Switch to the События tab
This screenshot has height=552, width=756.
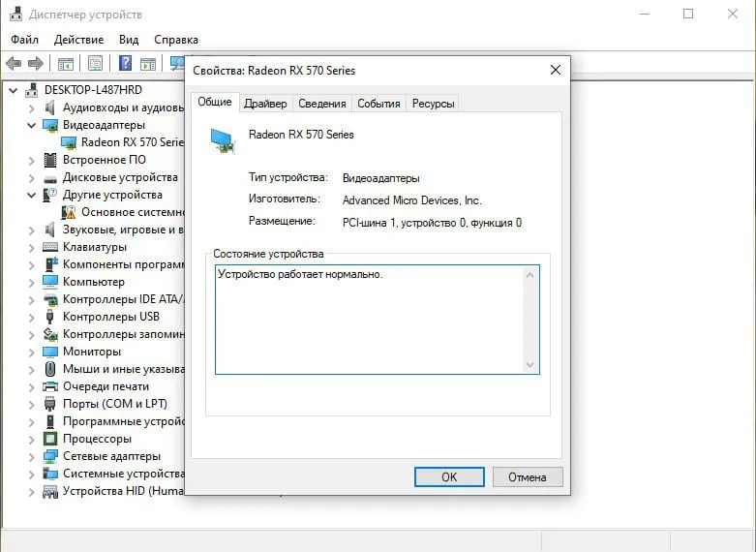[x=378, y=104]
